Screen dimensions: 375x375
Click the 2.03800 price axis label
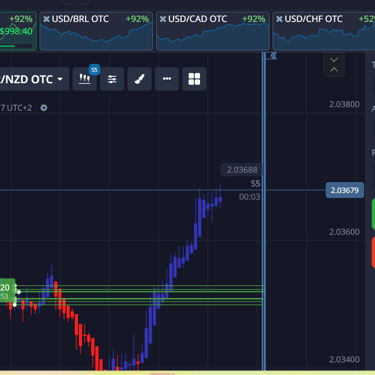click(x=344, y=104)
